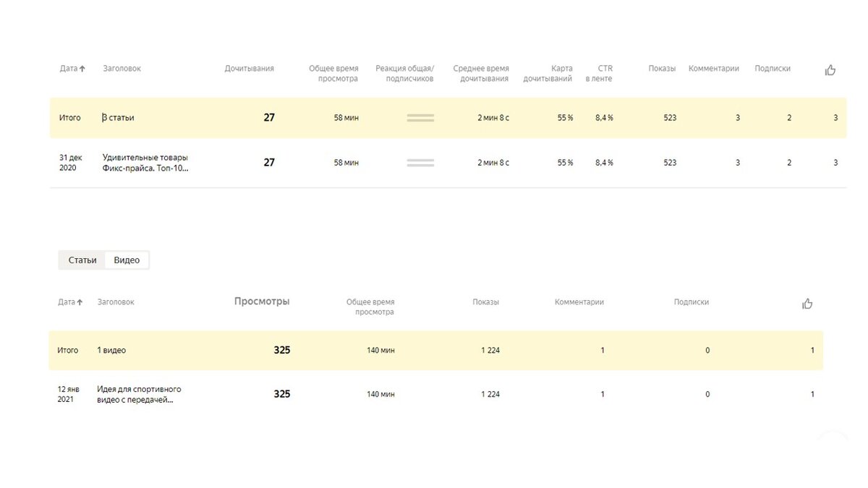Click the Итого label in the video table

coord(68,351)
